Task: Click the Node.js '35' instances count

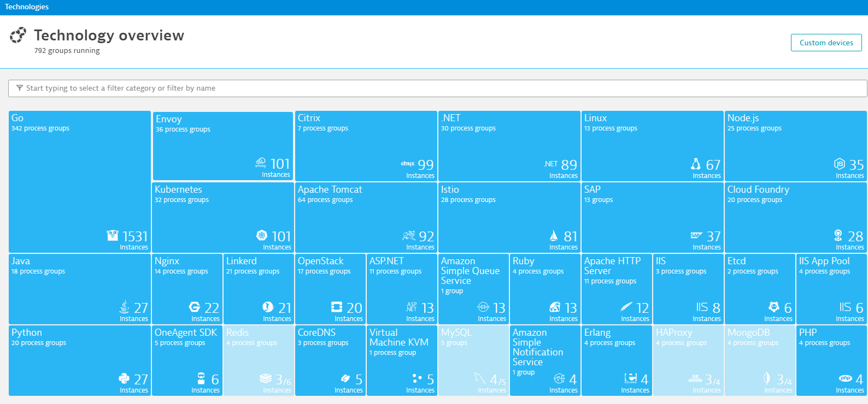Action: 857,164
